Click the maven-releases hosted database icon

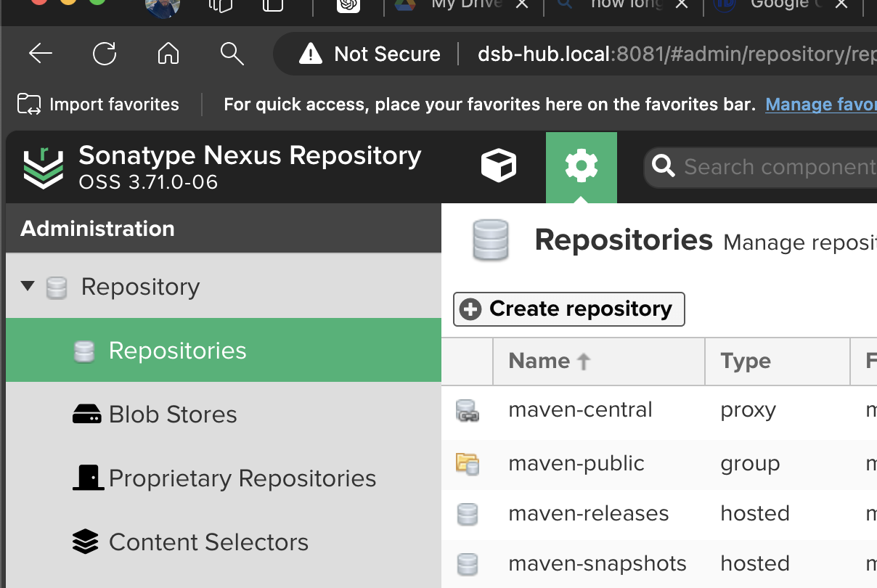click(x=467, y=515)
